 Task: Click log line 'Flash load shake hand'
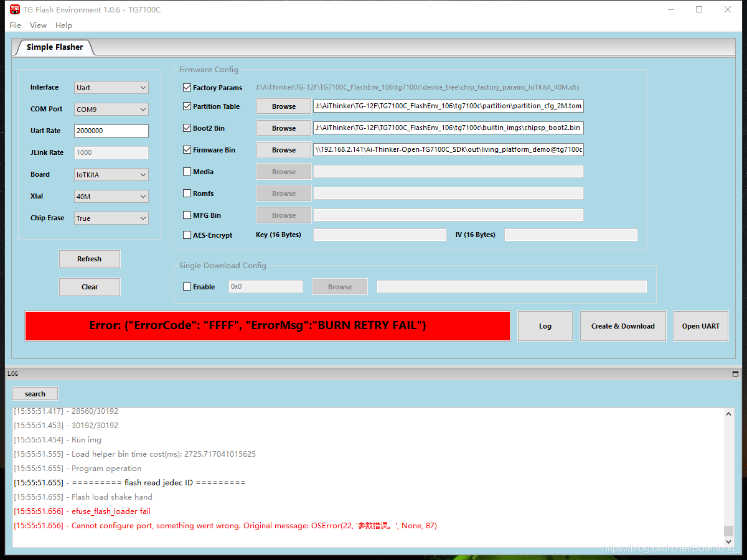(83, 497)
